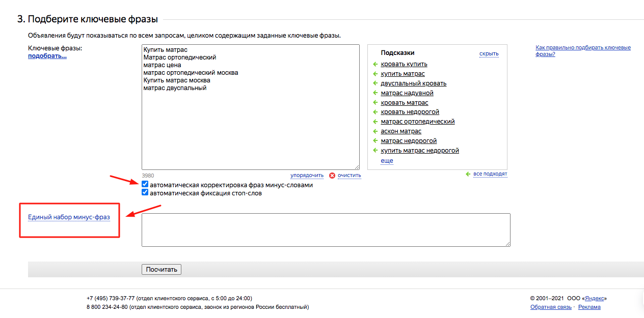Click the red clear icon near 'очистить'
The height and width of the screenshot is (318, 644).
(x=332, y=176)
